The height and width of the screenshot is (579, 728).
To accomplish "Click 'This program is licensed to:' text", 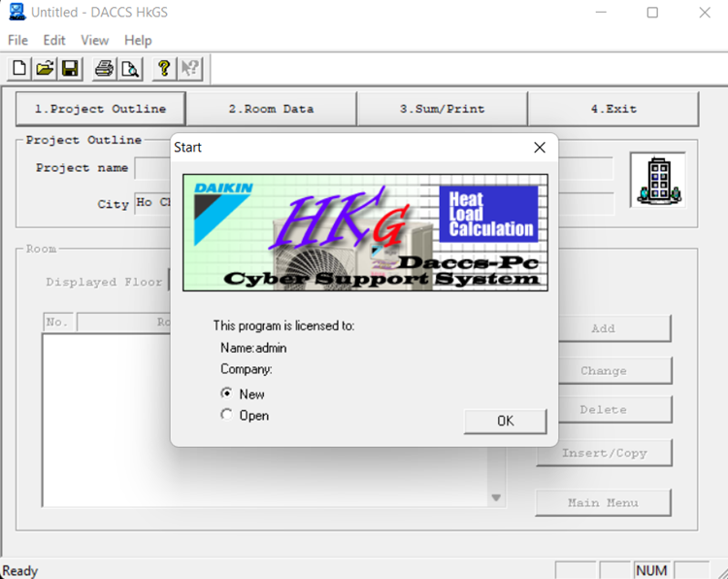I will tap(283, 325).
